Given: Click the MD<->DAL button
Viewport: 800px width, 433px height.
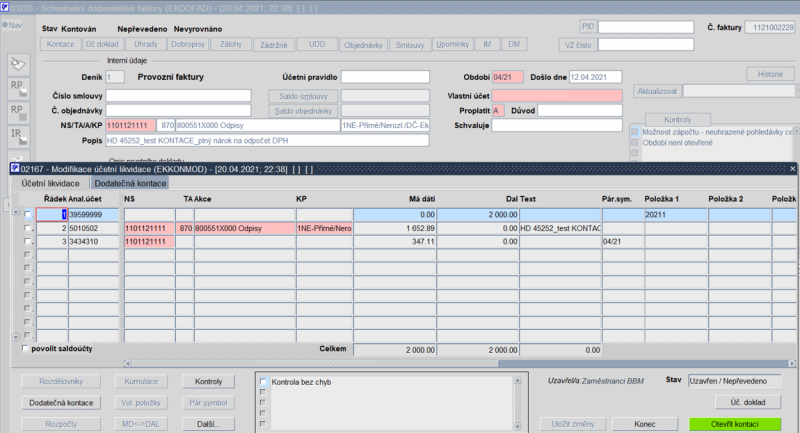Looking at the screenshot, I should point(141,424).
